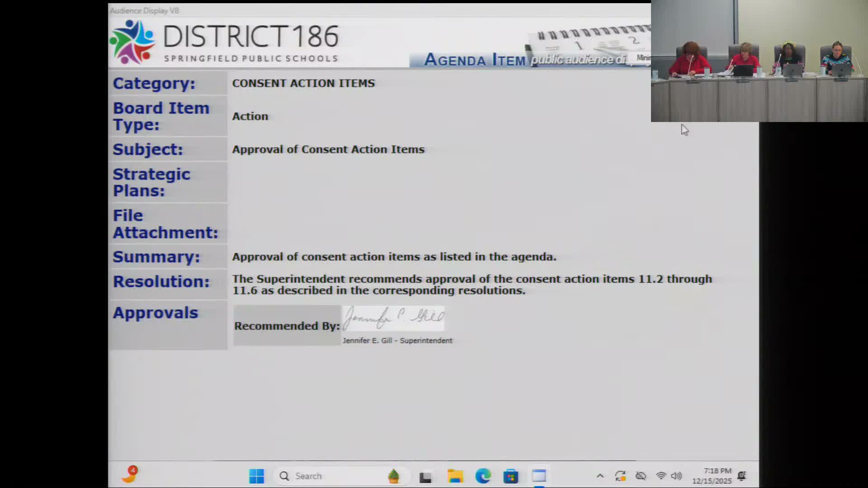Click the cupcake search highlight icon
Viewport: 868px width, 488px height.
coord(393,476)
